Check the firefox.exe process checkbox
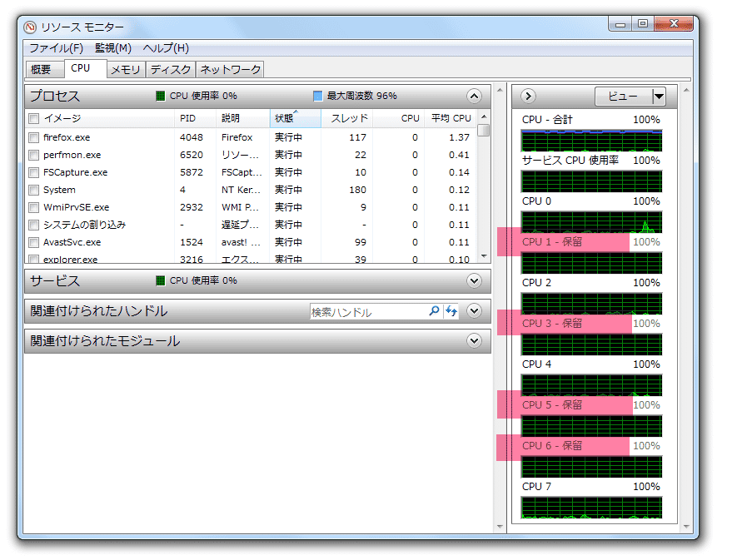 [x=33, y=137]
